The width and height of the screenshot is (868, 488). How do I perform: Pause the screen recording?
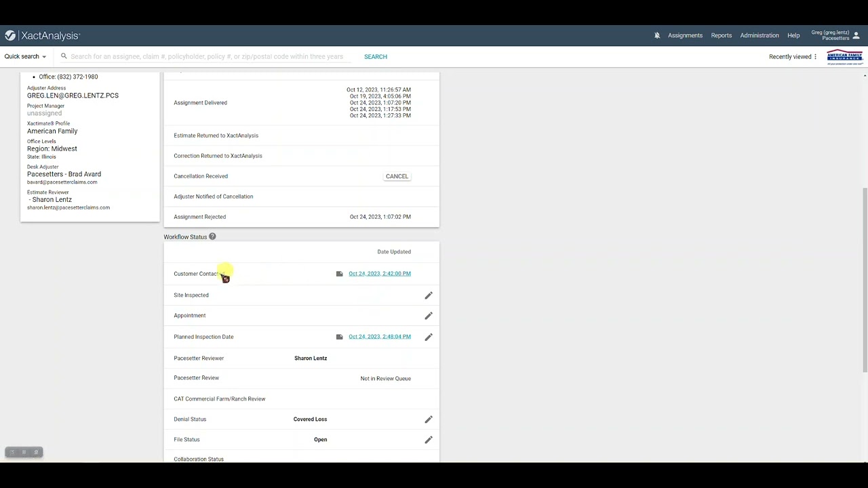pyautogui.click(x=24, y=452)
